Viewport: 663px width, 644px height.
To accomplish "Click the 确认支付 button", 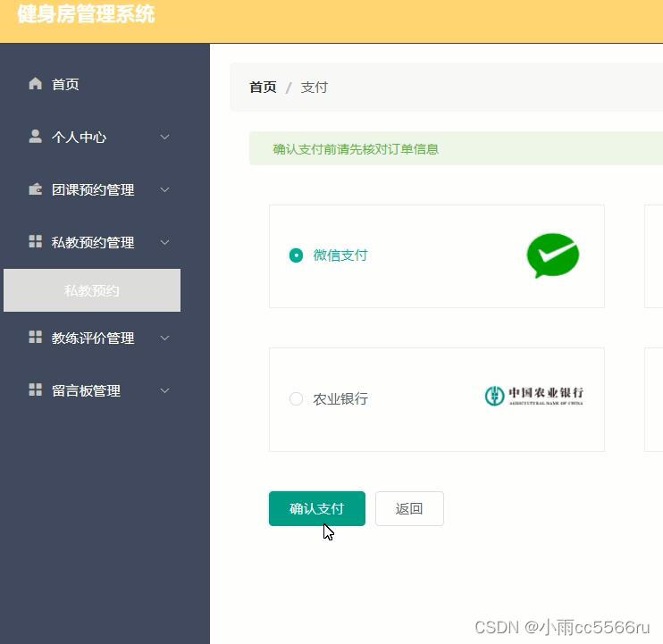I will point(316,508).
